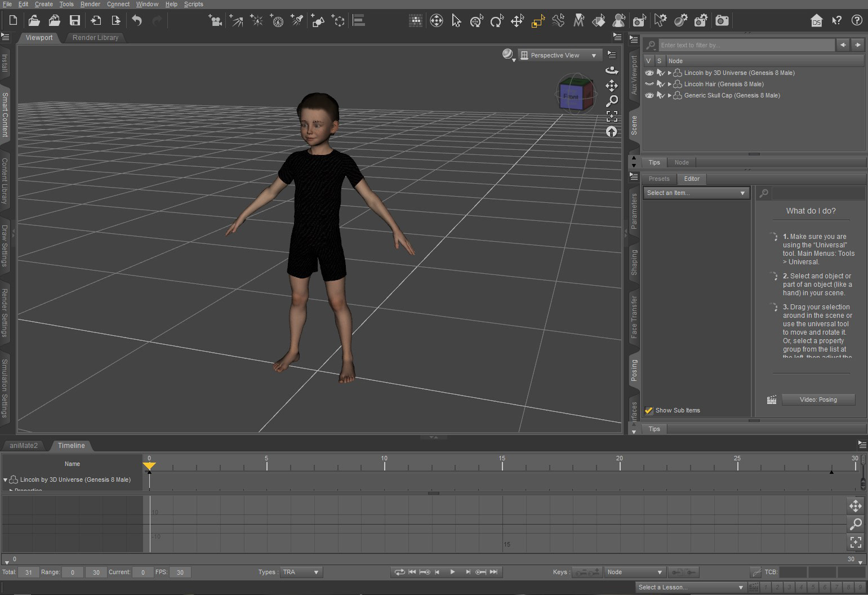The width and height of the screenshot is (868, 595).
Task: Open the Select an Item dropdown
Action: pyautogui.click(x=696, y=193)
